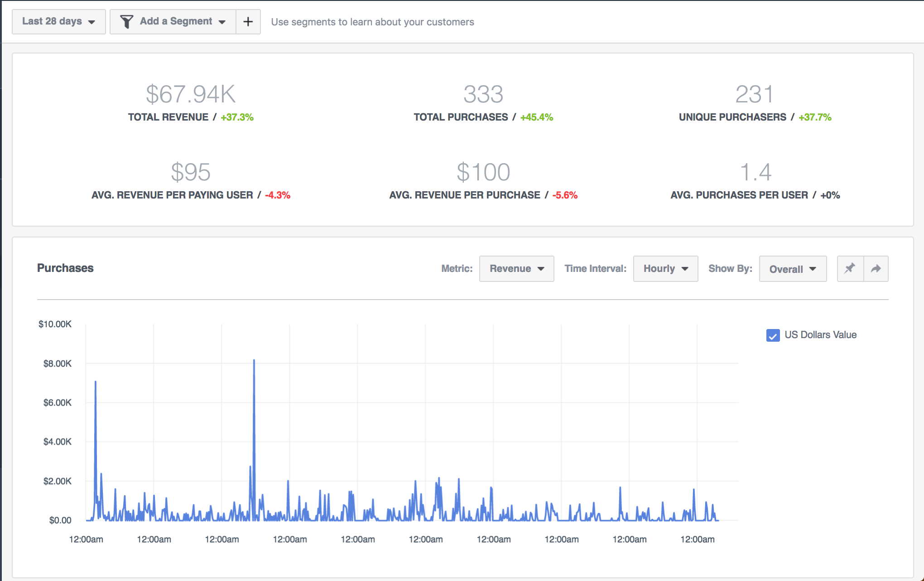Click the TOTAL REVENUE label

coord(168,117)
